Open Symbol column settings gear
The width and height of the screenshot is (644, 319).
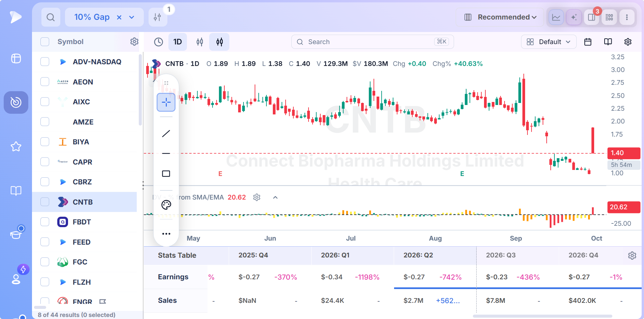(x=134, y=41)
